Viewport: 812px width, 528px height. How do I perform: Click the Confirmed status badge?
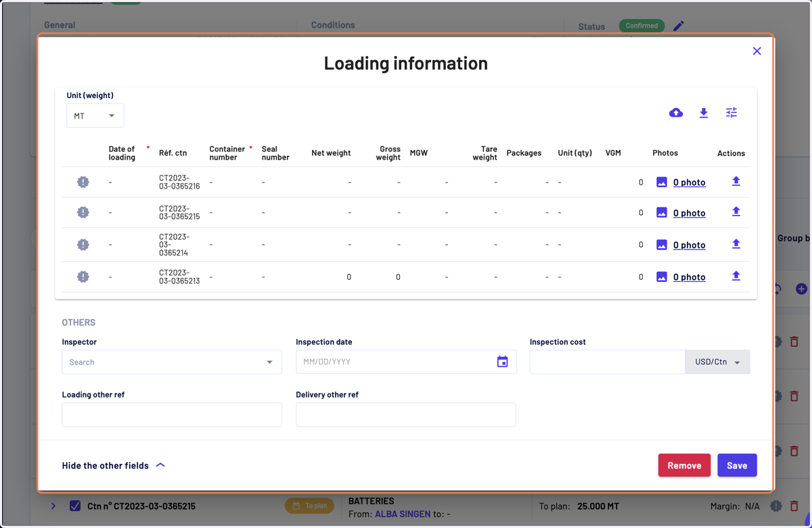pos(641,26)
